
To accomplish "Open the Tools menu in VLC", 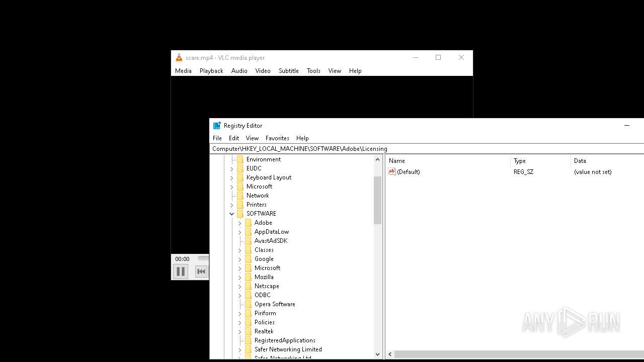I will [313, 71].
